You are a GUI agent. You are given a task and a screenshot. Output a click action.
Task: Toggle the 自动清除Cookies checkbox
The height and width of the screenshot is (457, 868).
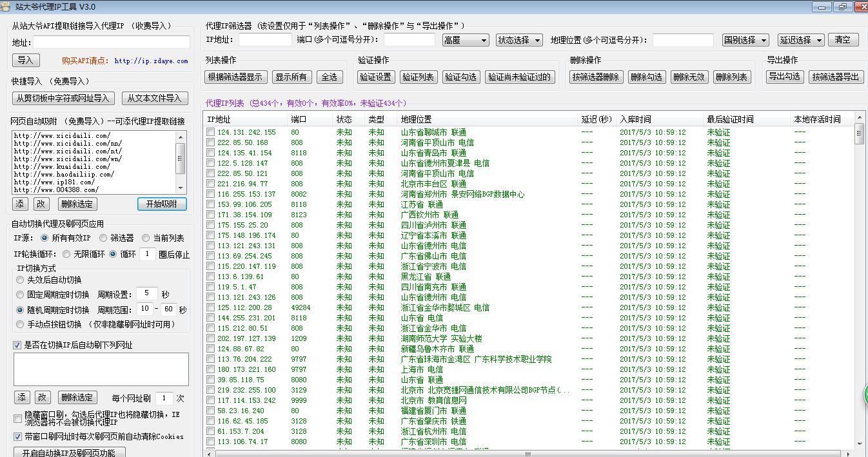(17, 436)
